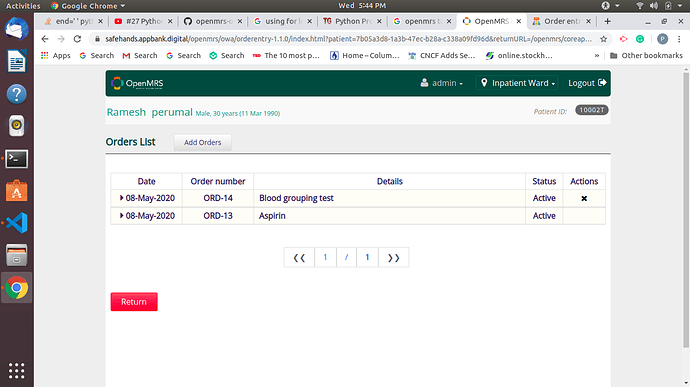This screenshot has height=387, width=690.
Task: Click current page number field in pagination
Action: [x=325, y=258]
